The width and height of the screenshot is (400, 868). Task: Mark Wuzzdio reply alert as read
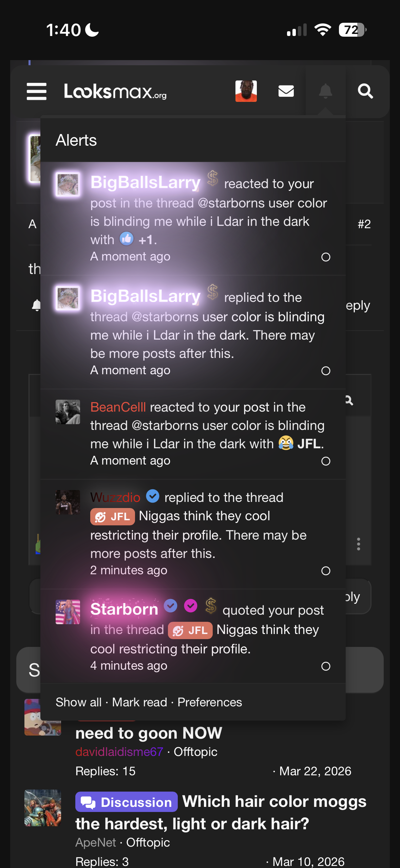coord(326,571)
